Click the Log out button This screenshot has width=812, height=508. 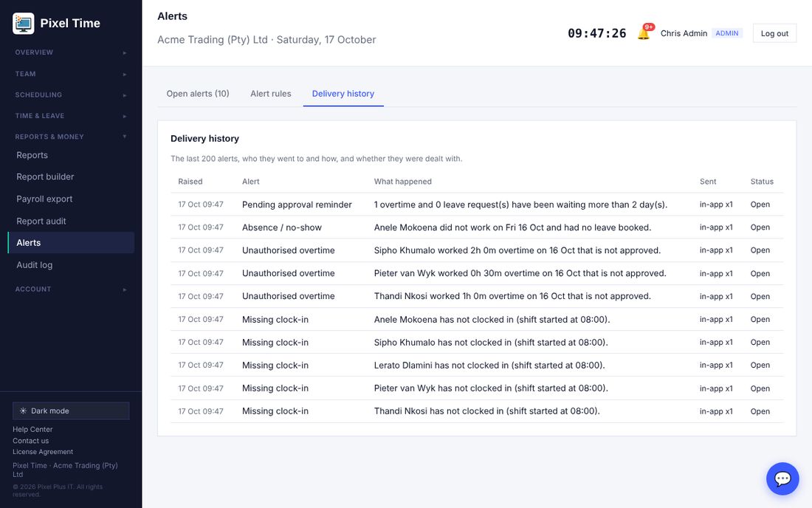pos(774,33)
